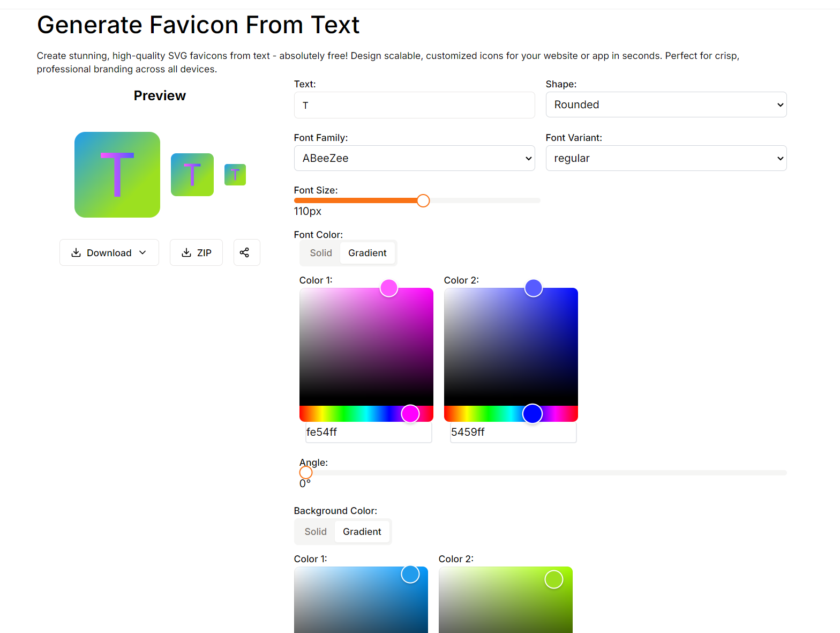Image resolution: width=840 pixels, height=633 pixels.
Task: Select Gradient under Font Color
Action: coord(367,253)
